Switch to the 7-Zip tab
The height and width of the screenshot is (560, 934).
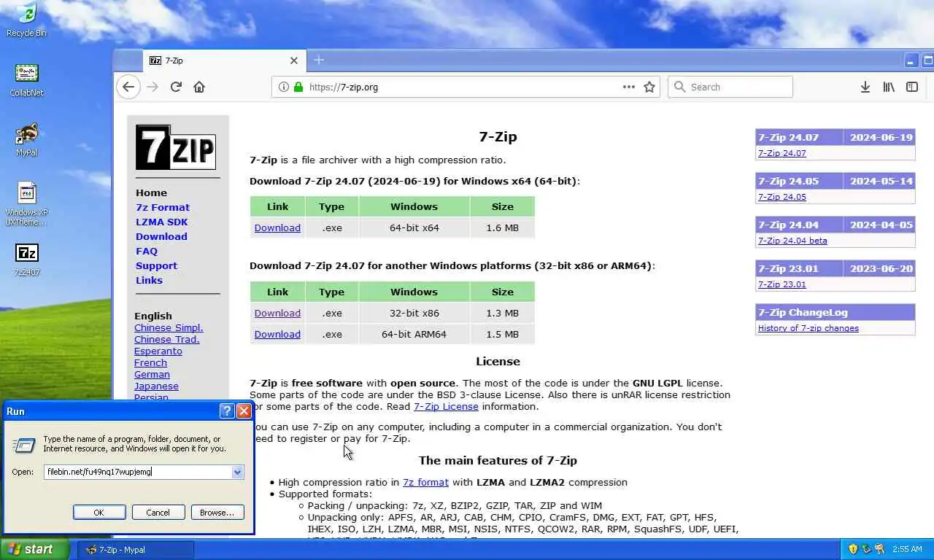(224, 61)
